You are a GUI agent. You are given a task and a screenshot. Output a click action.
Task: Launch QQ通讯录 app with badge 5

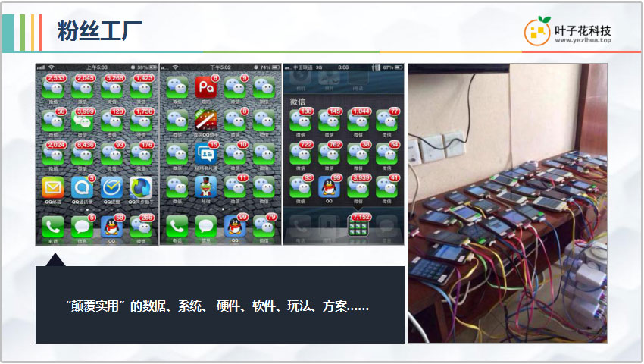coord(82,187)
